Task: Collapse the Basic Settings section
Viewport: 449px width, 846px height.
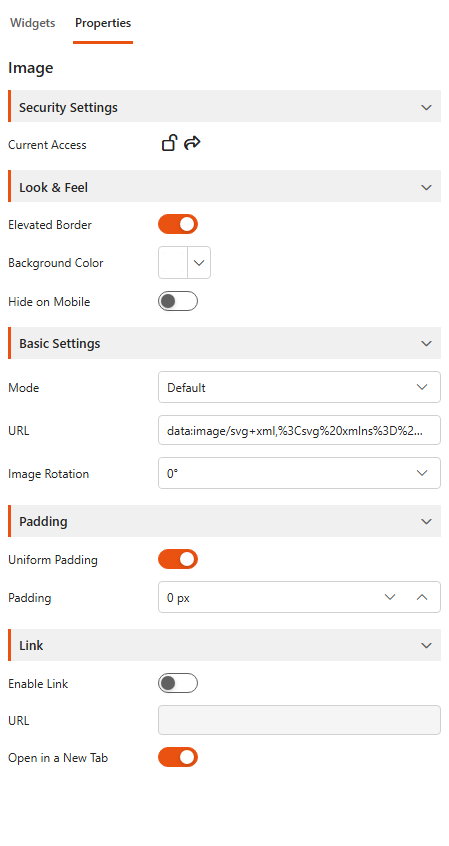Action: [x=224, y=343]
